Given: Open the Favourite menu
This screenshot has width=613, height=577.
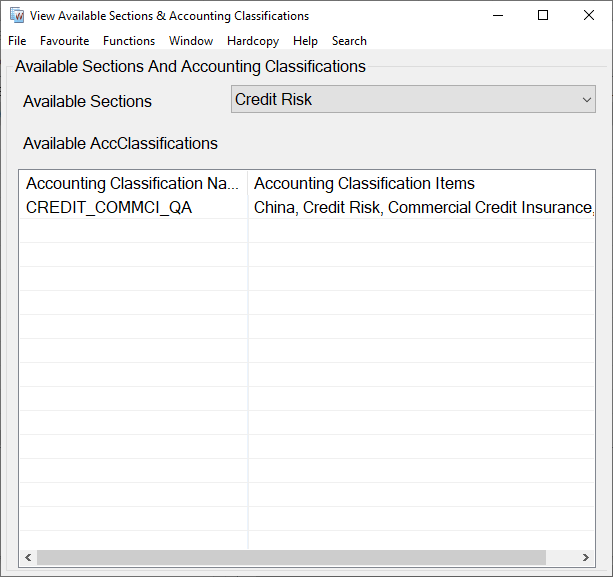Looking at the screenshot, I should click(65, 41).
